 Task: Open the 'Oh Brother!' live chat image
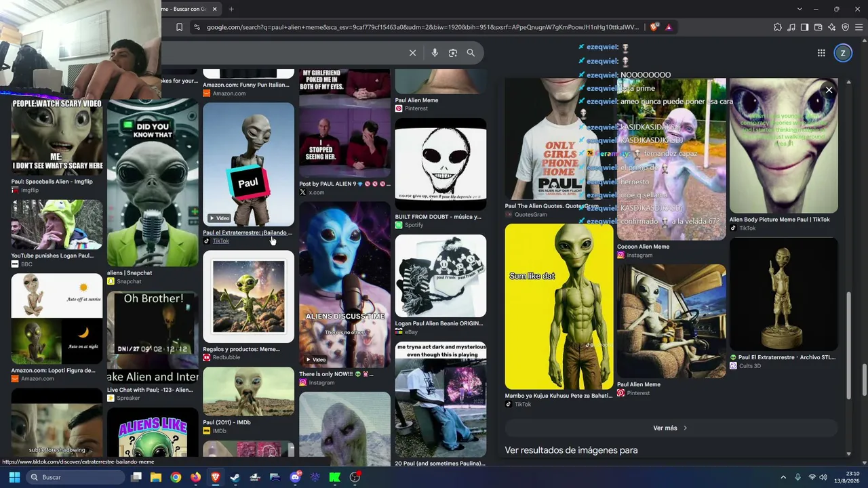[x=153, y=338]
